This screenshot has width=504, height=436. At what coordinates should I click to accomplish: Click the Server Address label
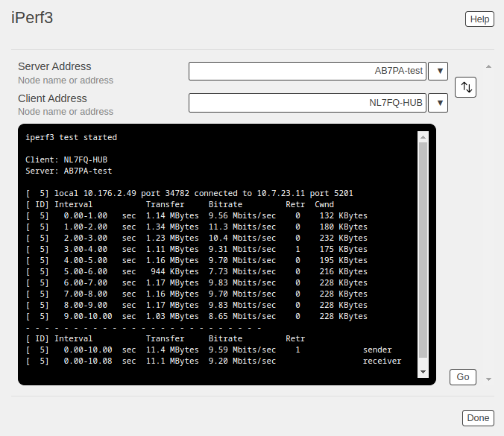point(54,66)
